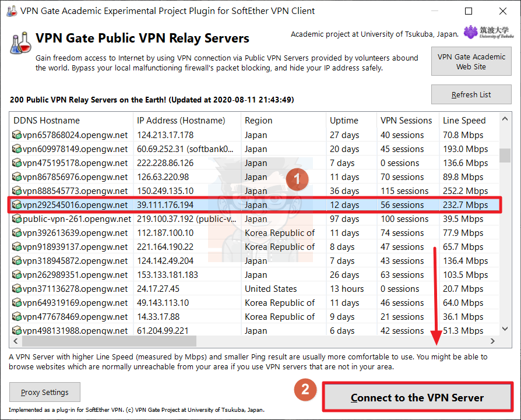Screen dimensions: 521x420
Task: Connect to the VPN Server
Action: coord(417,397)
